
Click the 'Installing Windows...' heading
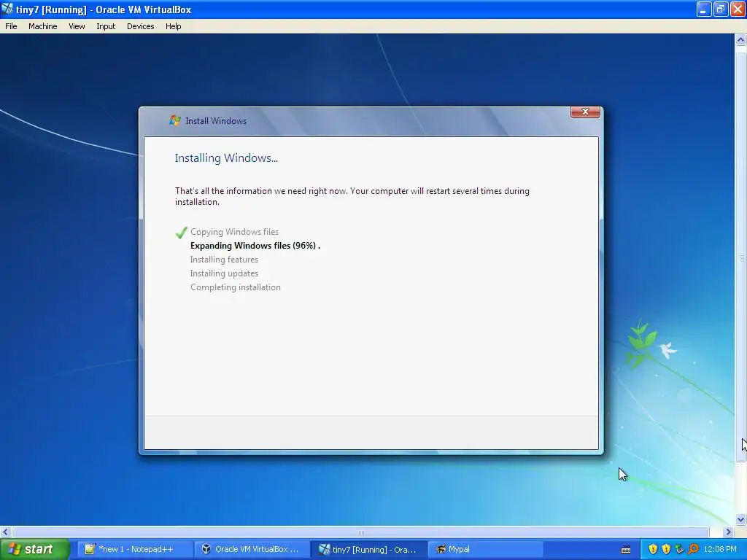pyautogui.click(x=226, y=158)
